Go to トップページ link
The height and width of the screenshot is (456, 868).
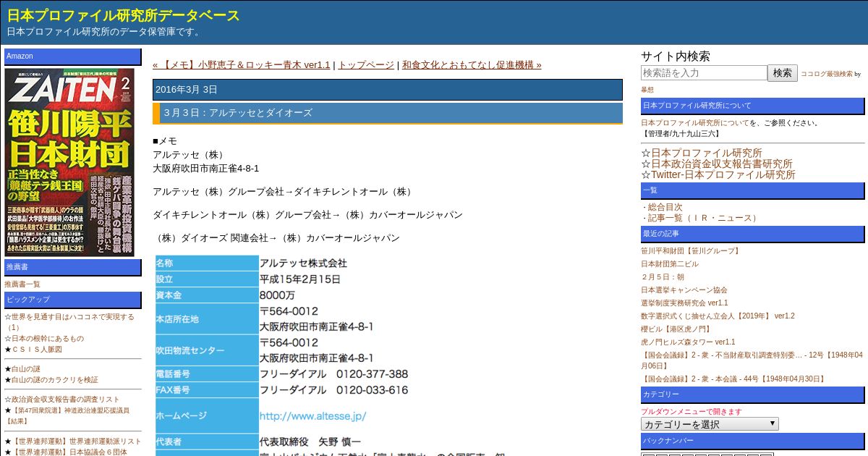(x=366, y=64)
